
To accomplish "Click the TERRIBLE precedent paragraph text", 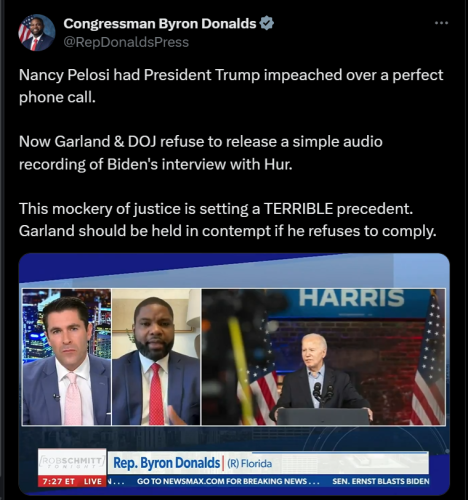I will coord(227,220).
